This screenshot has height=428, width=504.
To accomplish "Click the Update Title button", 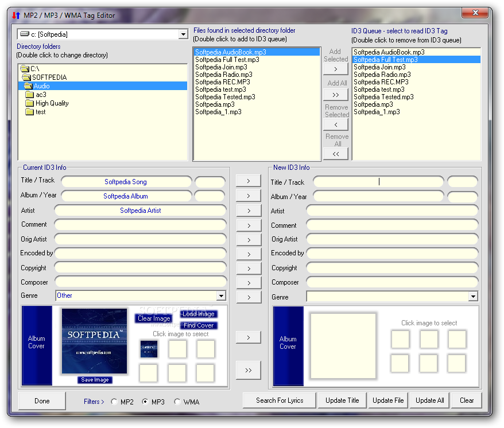I will 342,400.
